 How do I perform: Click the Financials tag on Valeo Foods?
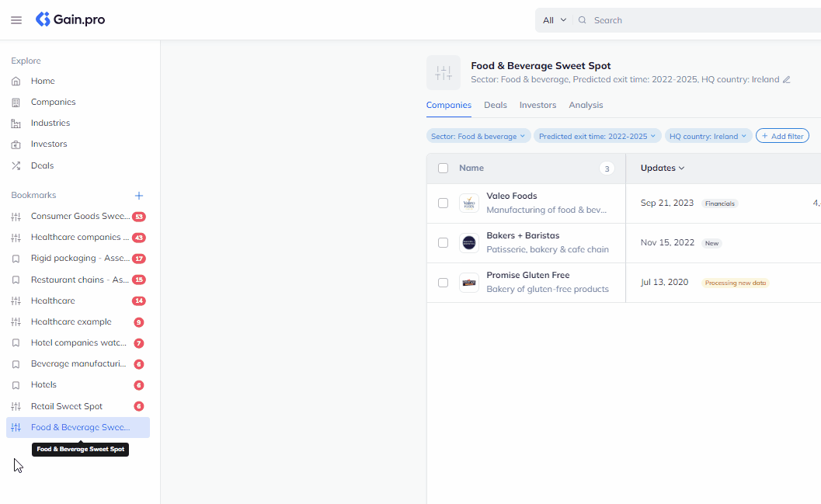coord(720,203)
